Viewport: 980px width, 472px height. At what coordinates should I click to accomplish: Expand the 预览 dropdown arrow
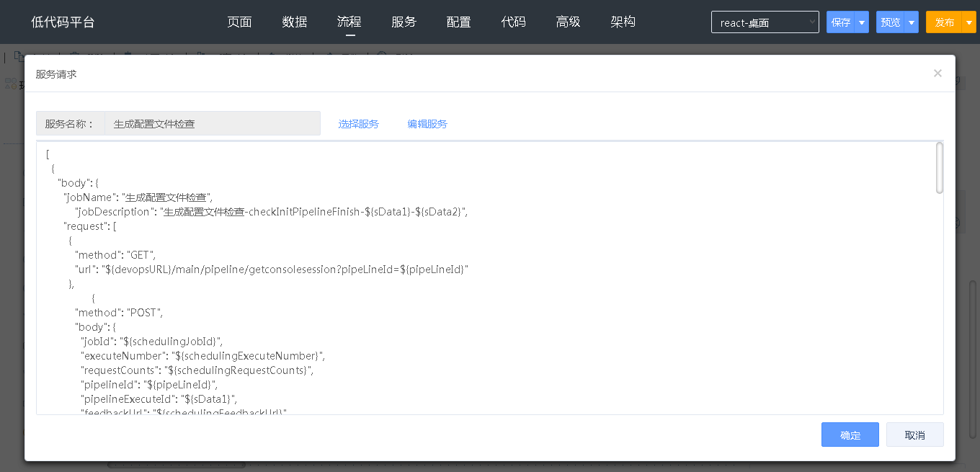[x=912, y=22]
